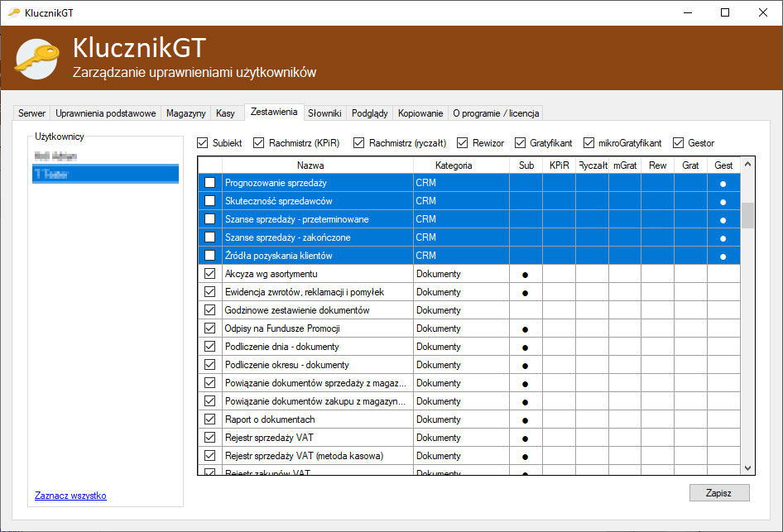Sort by the Kategoria column header
Screen dimensions: 783x532
(x=461, y=165)
